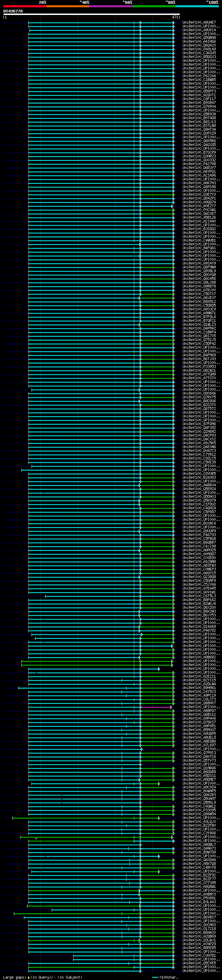This screenshot has height=980, width=222.
Task: Open hit UniRef100_B3TLN9
Action: coord(199,125)
